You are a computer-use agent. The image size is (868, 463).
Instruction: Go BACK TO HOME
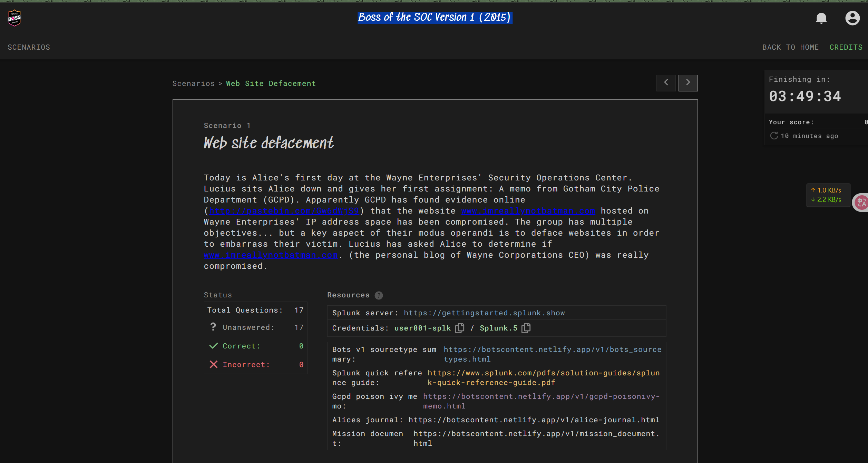click(790, 47)
